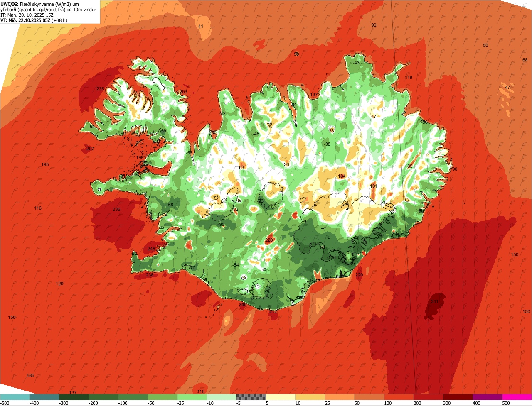Click the '-300' legend scale label

pyautogui.click(x=64, y=403)
